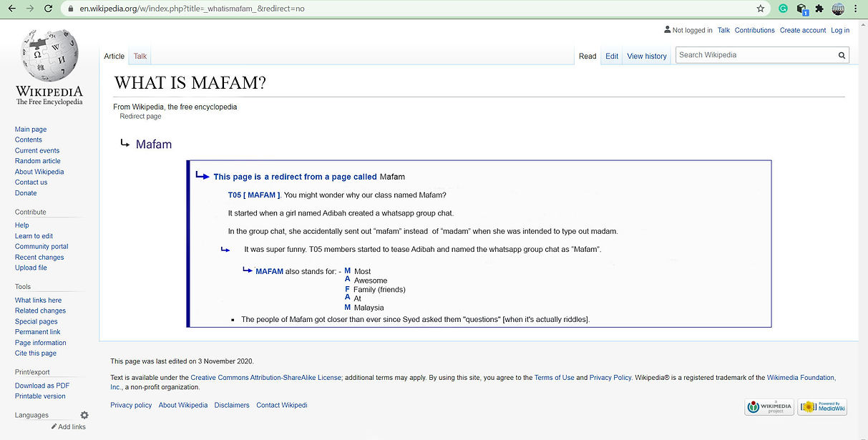
Task: Click the T05 [ MAFAM ] text
Action: [x=254, y=195]
